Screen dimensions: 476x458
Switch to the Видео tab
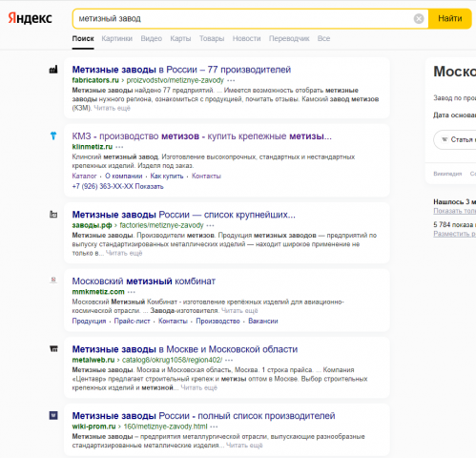click(x=152, y=38)
